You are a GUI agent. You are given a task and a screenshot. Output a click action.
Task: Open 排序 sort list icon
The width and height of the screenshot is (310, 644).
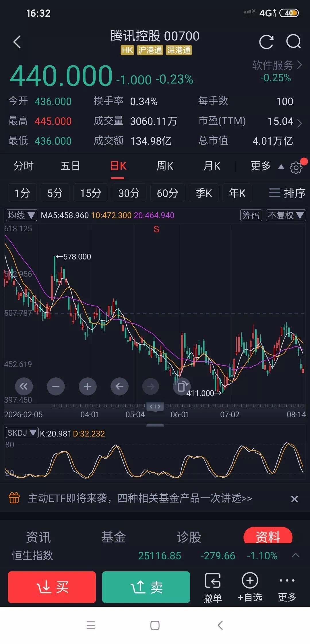click(287, 193)
